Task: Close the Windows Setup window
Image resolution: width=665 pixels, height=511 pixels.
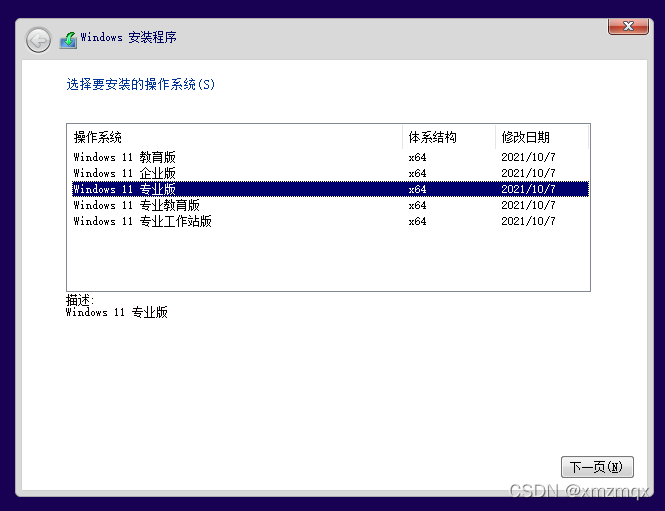Action: coord(628,26)
